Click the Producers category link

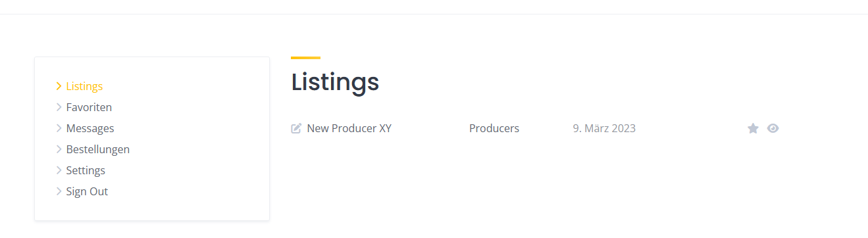[x=494, y=128]
